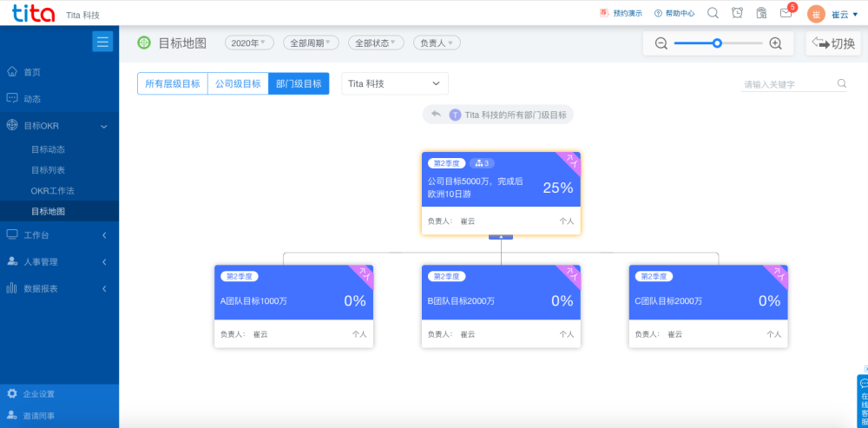
Task: Open the Tita 科技 department dropdown
Action: 395,83
